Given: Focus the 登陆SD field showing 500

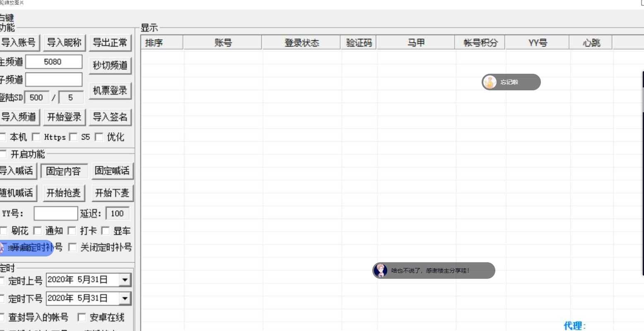Looking at the screenshot, I should pyautogui.click(x=37, y=98).
